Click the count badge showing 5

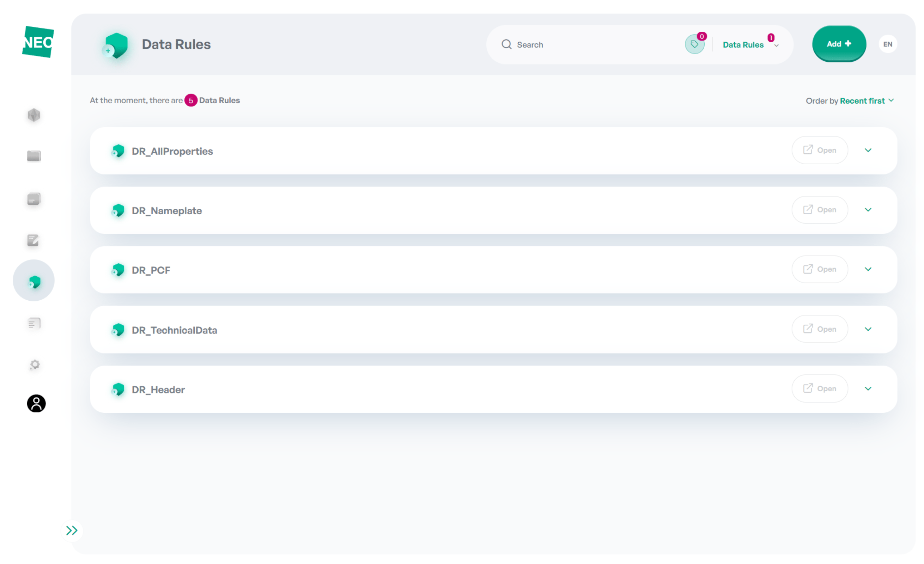tap(191, 100)
